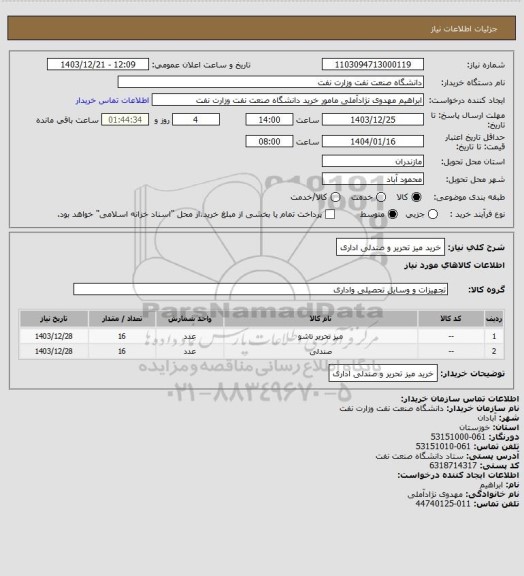This screenshot has height=576, width=524.
Task: Click the postal code 6318714317
Action: [453, 465]
